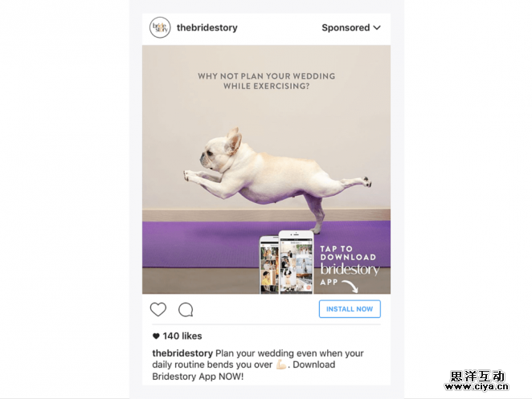Click the INSTALL NOW button
532x399 pixels.
pyautogui.click(x=350, y=309)
